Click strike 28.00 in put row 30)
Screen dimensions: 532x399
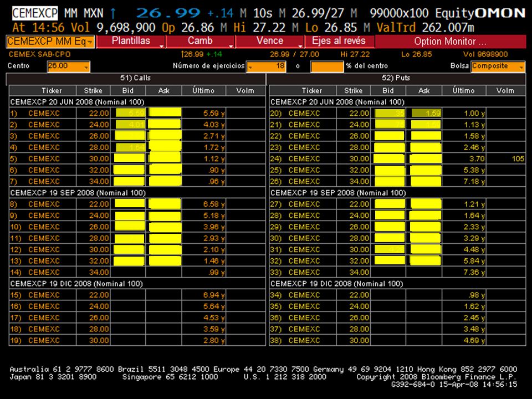pos(359,238)
